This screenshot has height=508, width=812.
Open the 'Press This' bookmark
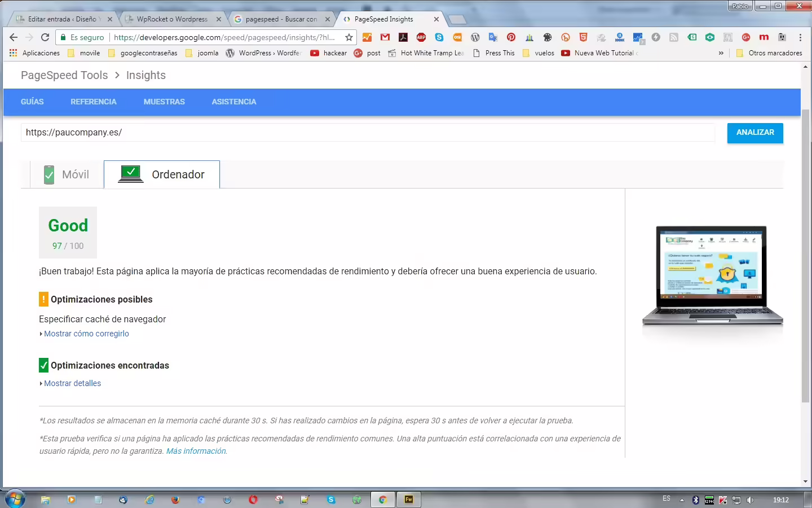[x=493, y=53]
